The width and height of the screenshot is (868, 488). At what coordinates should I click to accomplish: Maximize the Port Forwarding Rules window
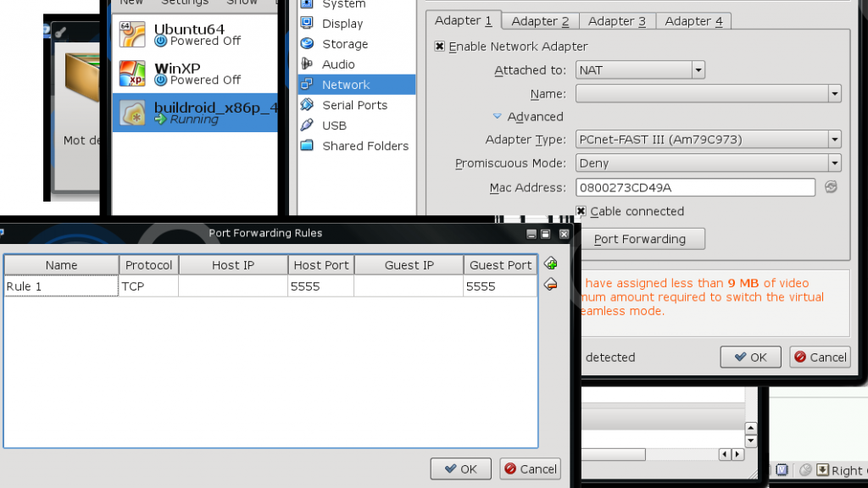pos(545,234)
